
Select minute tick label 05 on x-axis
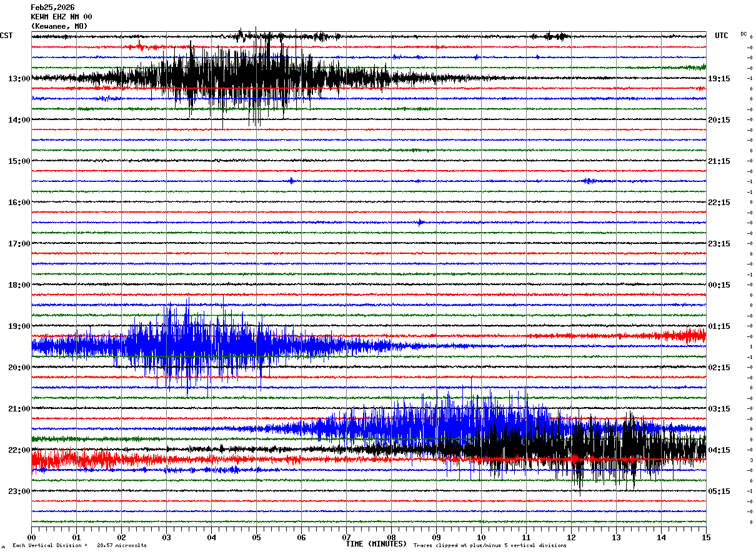256,537
